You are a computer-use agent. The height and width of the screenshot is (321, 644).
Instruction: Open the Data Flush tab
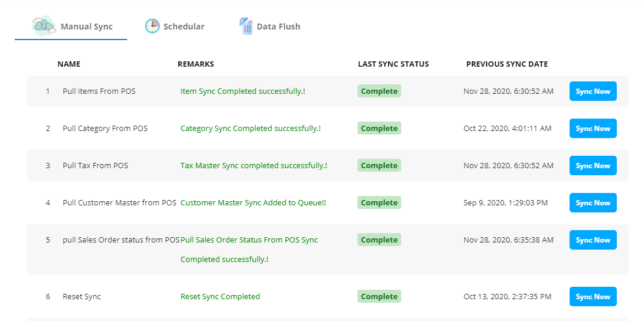(278, 27)
